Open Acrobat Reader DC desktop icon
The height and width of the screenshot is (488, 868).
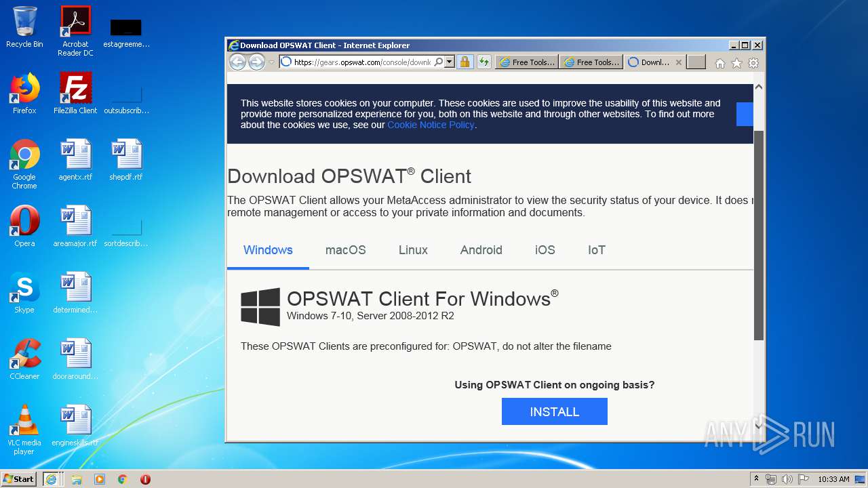[75, 30]
